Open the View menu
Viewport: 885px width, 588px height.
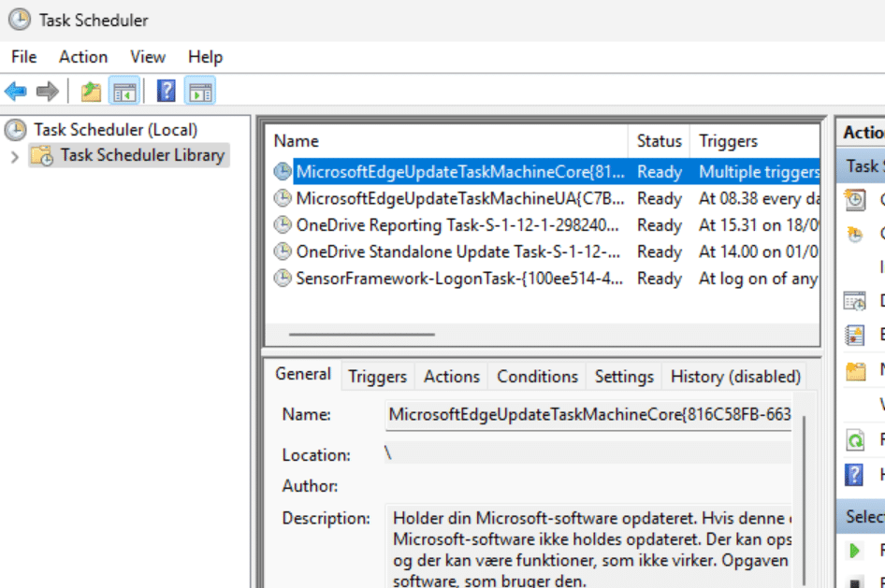[148, 57]
